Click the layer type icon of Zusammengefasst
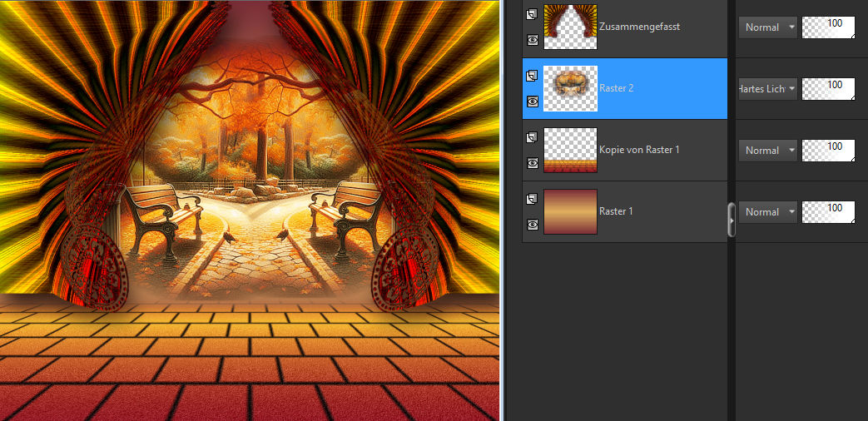The image size is (868, 421). [x=533, y=14]
